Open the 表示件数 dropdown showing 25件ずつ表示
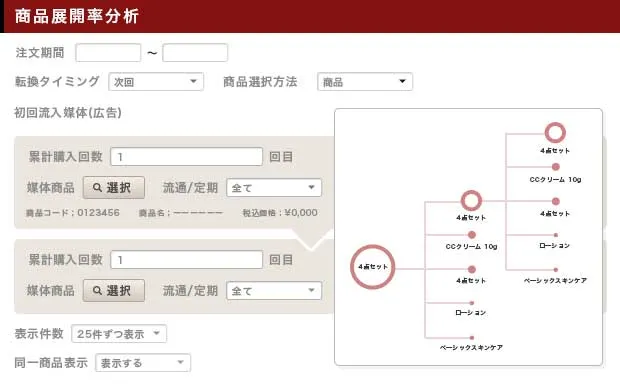This screenshot has width=620, height=384. [x=119, y=334]
